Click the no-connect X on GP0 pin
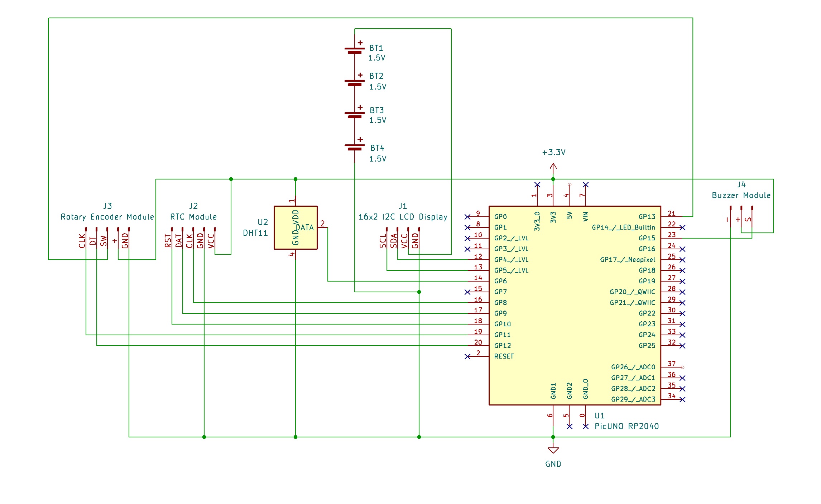Viewport: 821px width, 504px height. coord(467,217)
